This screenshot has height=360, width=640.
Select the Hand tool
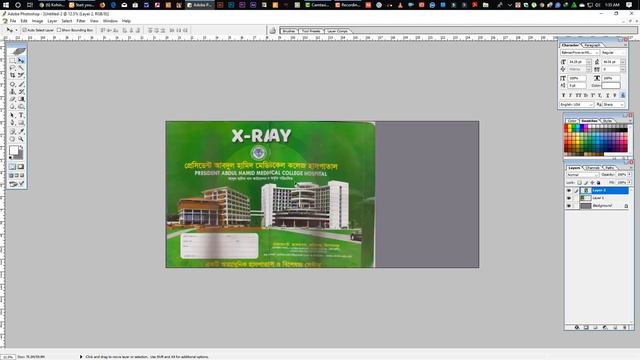pyautogui.click(x=13, y=139)
